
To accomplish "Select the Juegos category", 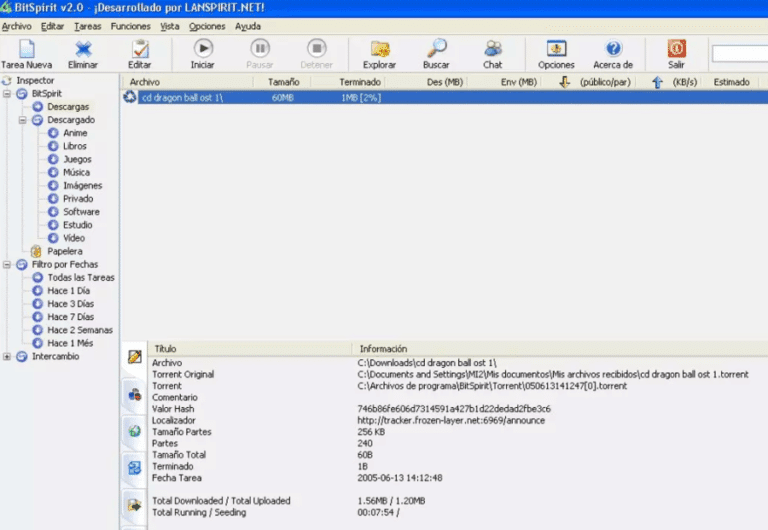I will pyautogui.click(x=77, y=160).
